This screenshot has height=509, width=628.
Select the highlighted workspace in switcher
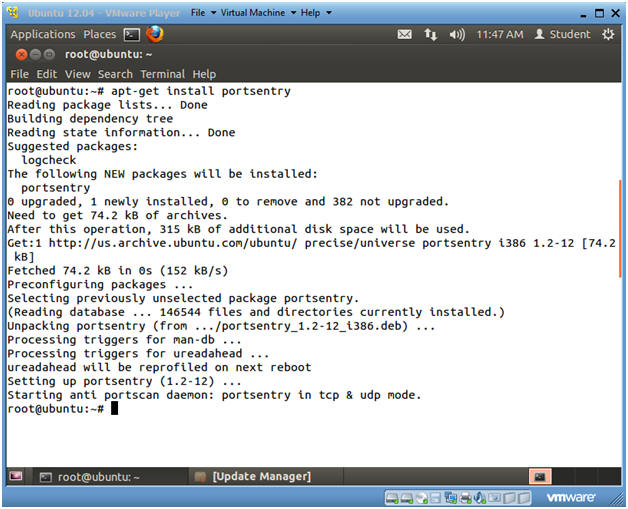pos(540,477)
